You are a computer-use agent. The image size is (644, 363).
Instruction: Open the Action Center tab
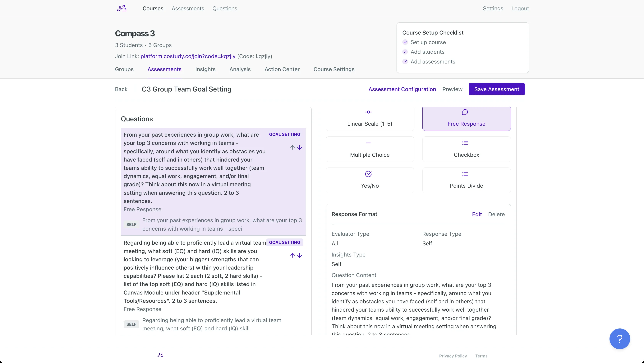point(282,69)
